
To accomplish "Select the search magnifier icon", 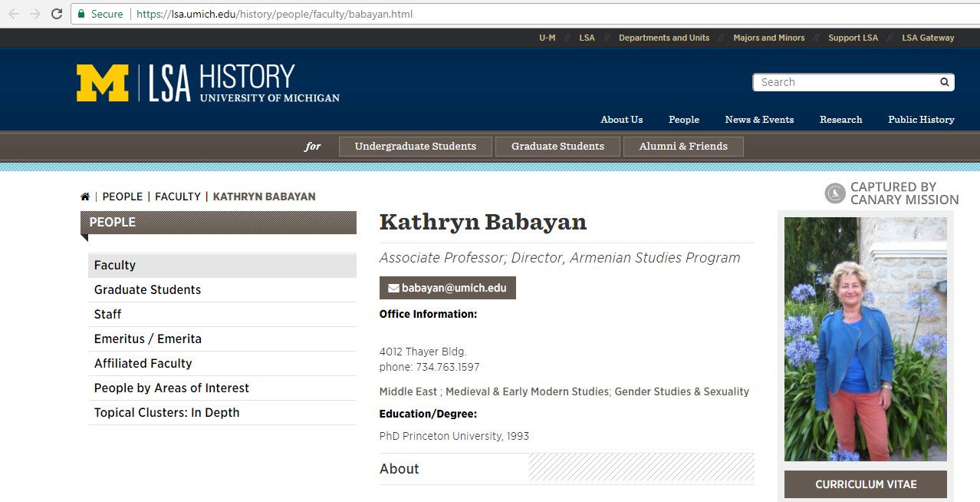I will 944,82.
